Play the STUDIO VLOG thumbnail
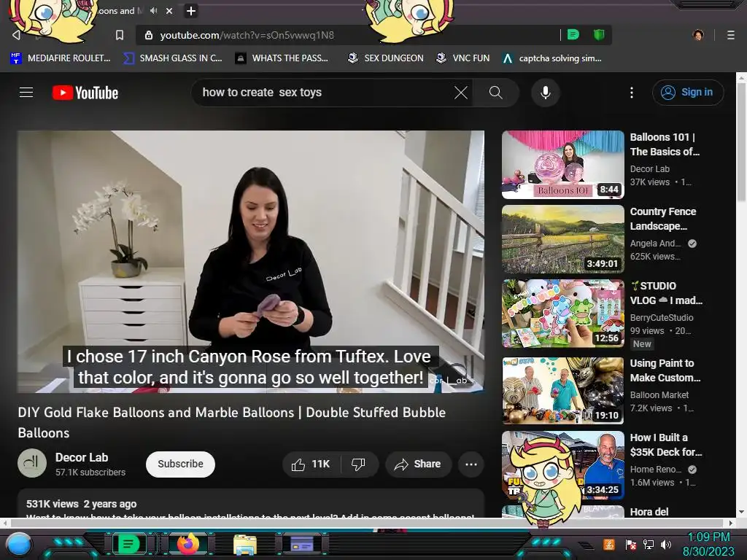The image size is (747, 560). pyautogui.click(x=562, y=314)
